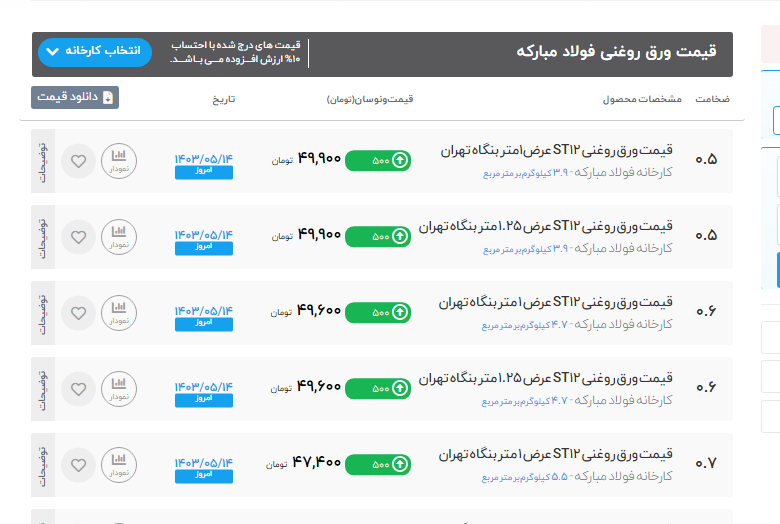Expand 'توضیحات' panel on the first row
780x524 pixels.
coord(43,160)
